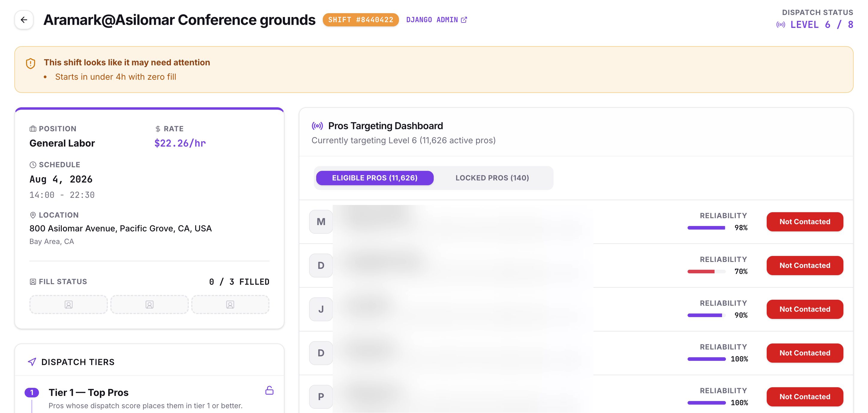Click the D avatar of the fourth pro row

(321, 353)
